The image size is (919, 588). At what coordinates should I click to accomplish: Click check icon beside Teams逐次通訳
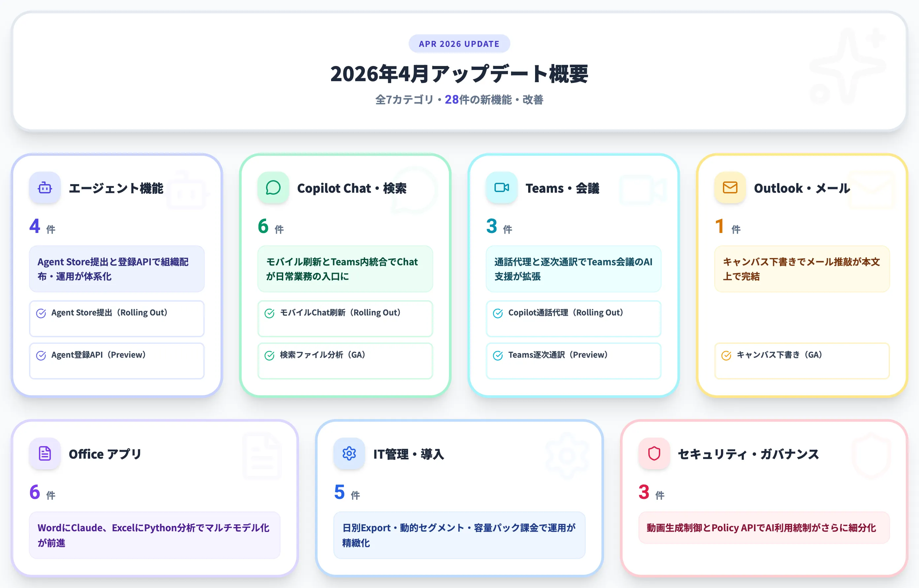tap(498, 355)
